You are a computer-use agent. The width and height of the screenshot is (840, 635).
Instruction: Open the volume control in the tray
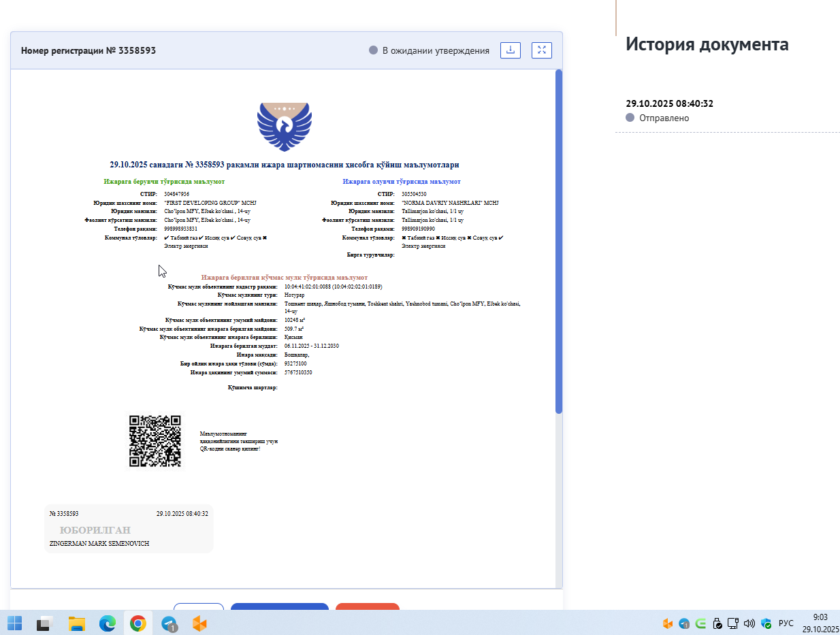749,623
